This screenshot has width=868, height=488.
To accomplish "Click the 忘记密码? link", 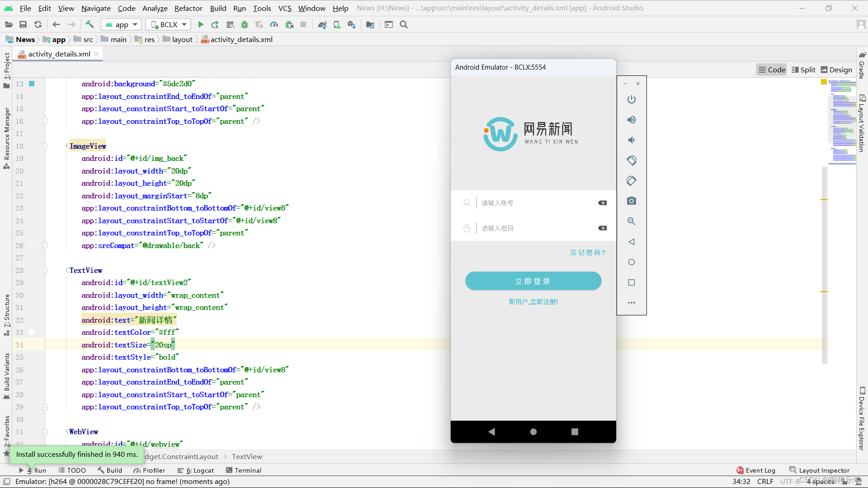I will (x=587, y=252).
